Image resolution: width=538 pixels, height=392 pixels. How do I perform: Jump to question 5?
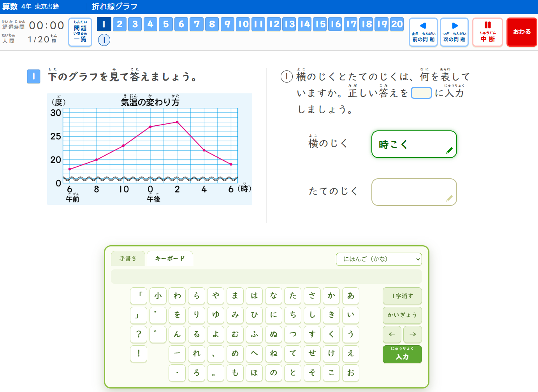tap(166, 24)
